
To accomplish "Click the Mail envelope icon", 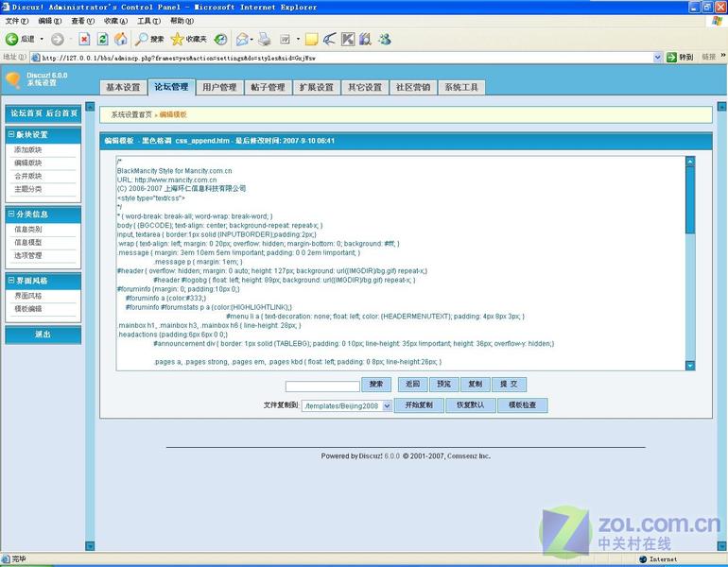I will tap(242, 40).
